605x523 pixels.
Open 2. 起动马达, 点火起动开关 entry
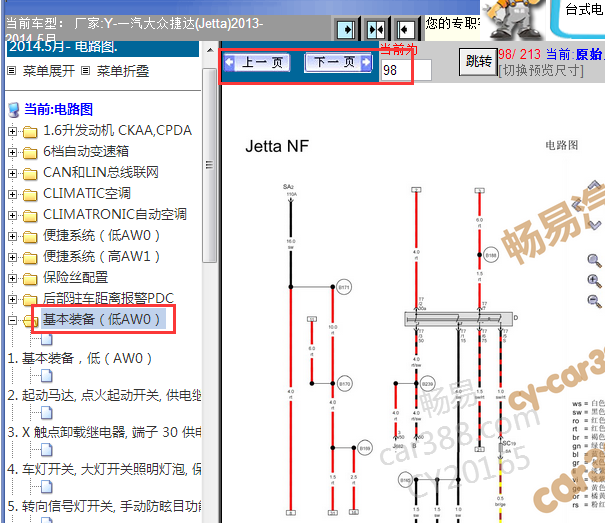click(x=104, y=395)
